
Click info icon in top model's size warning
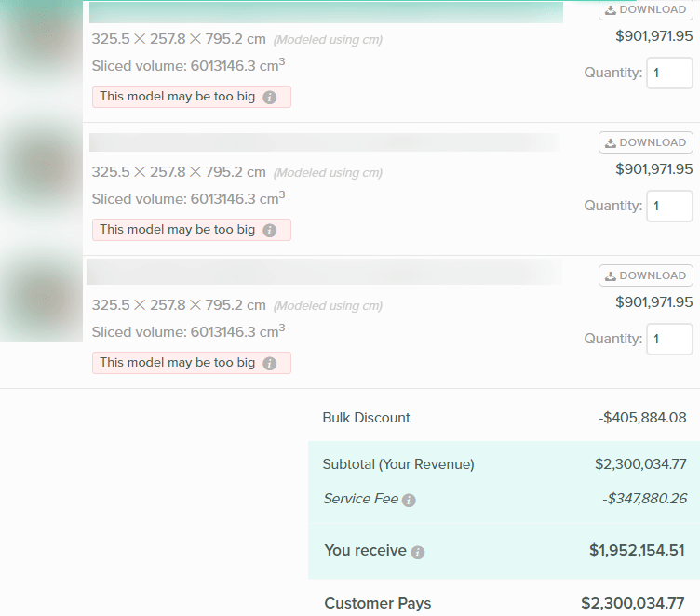pos(270,97)
